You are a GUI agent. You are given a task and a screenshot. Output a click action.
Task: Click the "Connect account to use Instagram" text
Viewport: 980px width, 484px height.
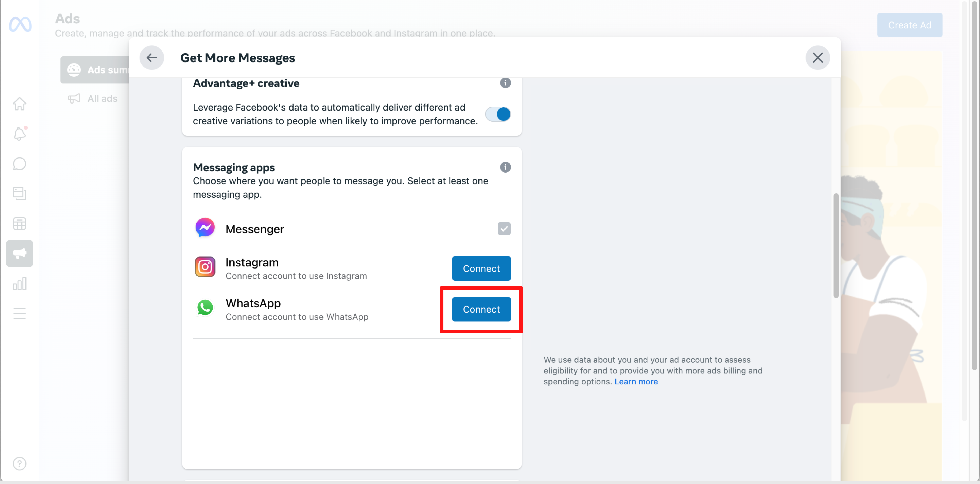[x=296, y=276]
